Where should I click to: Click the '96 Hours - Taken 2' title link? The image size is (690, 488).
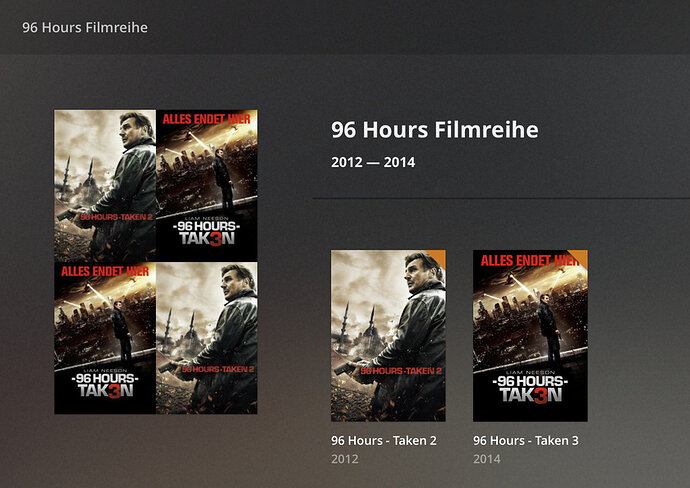coord(384,440)
